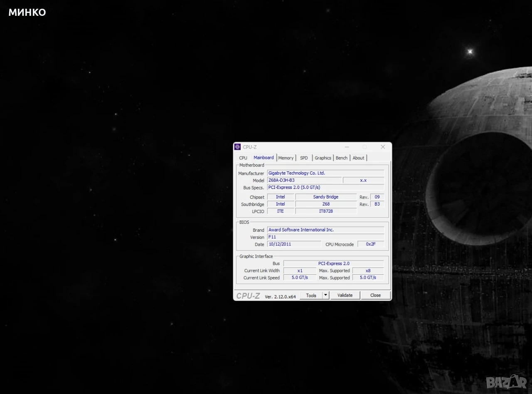The image size is (532, 394).
Task: Close CPU-Z using the title bar X
Action: (x=383, y=147)
